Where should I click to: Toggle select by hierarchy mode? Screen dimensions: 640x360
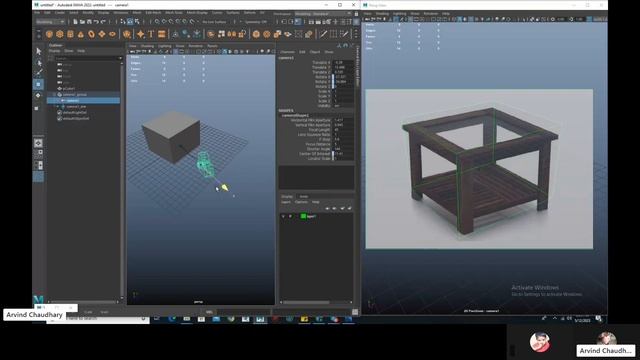pos(123,22)
